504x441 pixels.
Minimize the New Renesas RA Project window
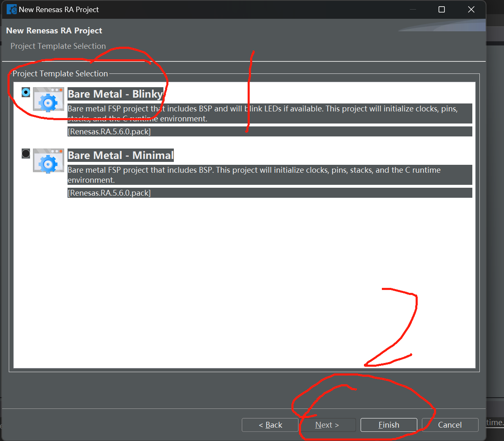[413, 9]
